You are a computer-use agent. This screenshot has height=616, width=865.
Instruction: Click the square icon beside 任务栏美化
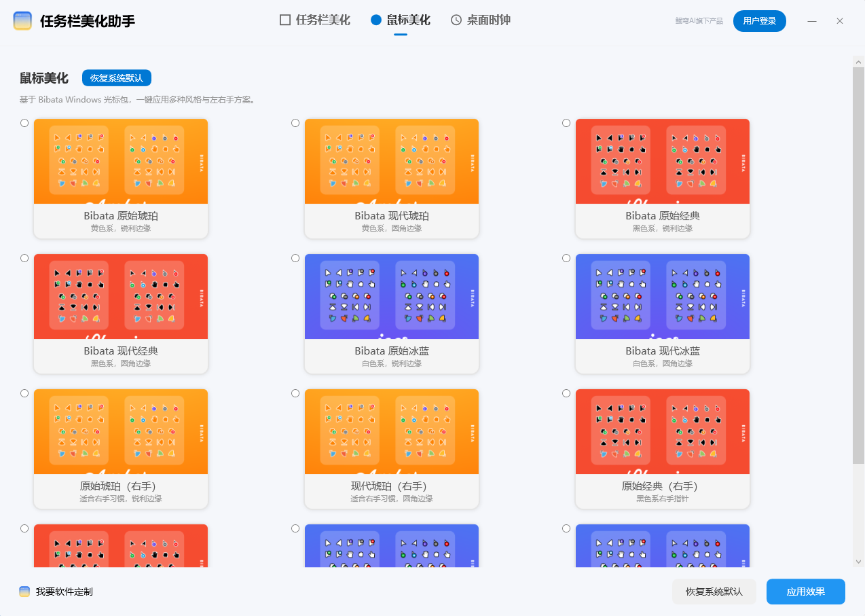284,20
